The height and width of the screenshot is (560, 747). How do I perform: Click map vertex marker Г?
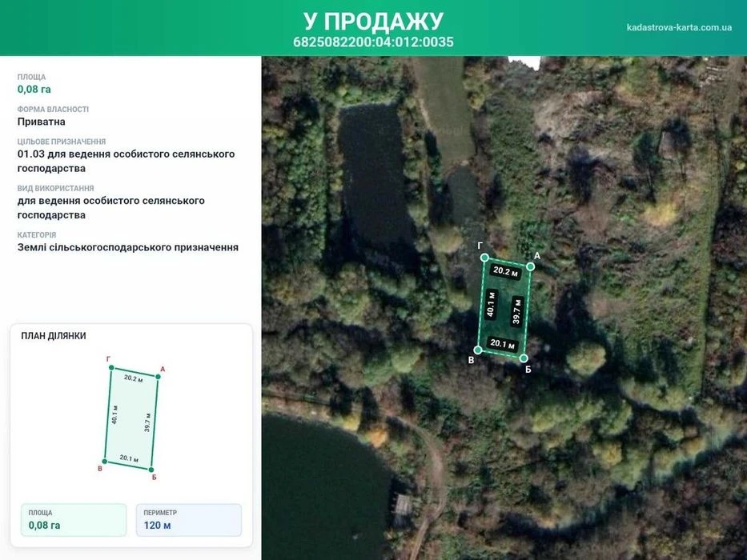pyautogui.click(x=484, y=258)
